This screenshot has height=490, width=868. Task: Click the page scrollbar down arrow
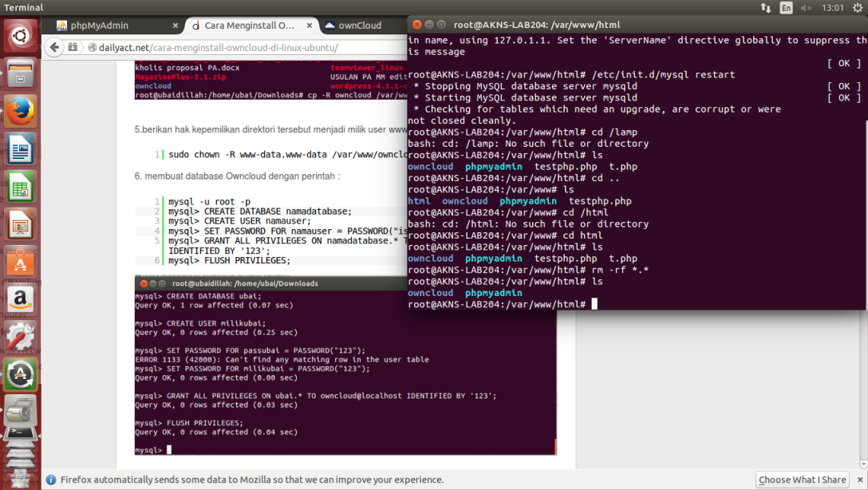(863, 464)
